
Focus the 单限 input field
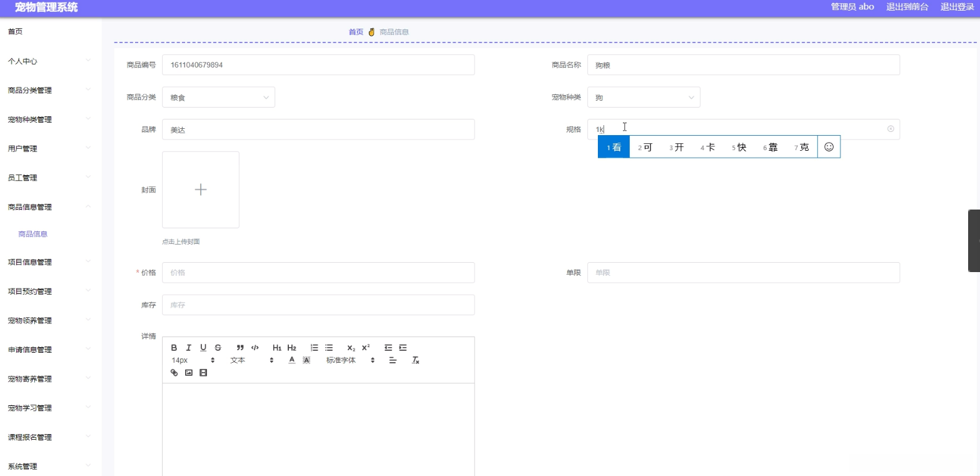744,273
